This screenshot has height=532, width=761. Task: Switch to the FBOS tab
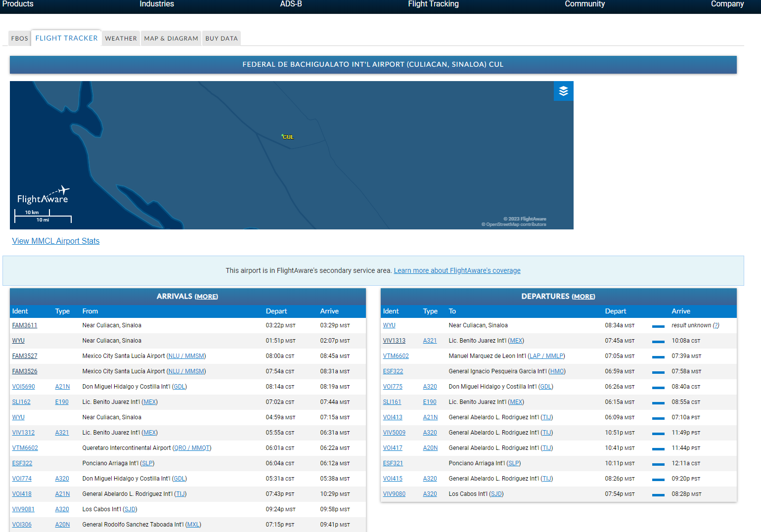pos(20,39)
